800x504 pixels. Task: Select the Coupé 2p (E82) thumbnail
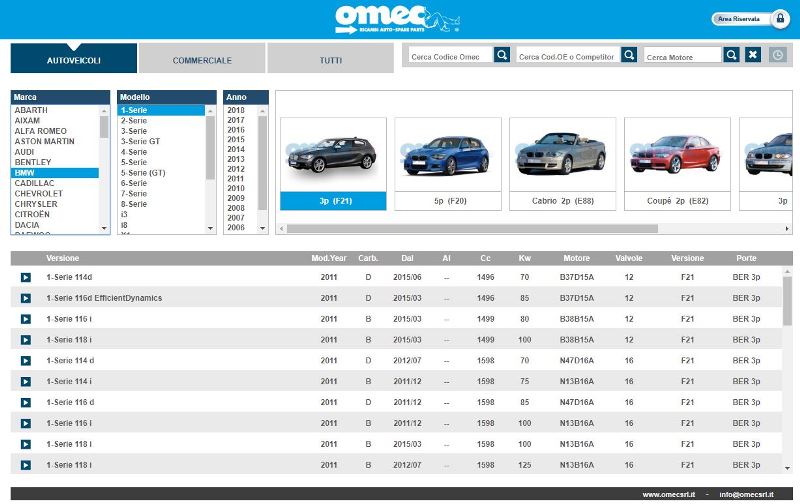click(x=678, y=164)
